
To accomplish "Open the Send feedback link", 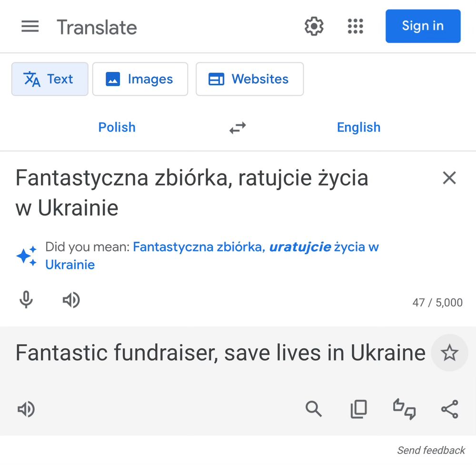I will click(x=431, y=450).
